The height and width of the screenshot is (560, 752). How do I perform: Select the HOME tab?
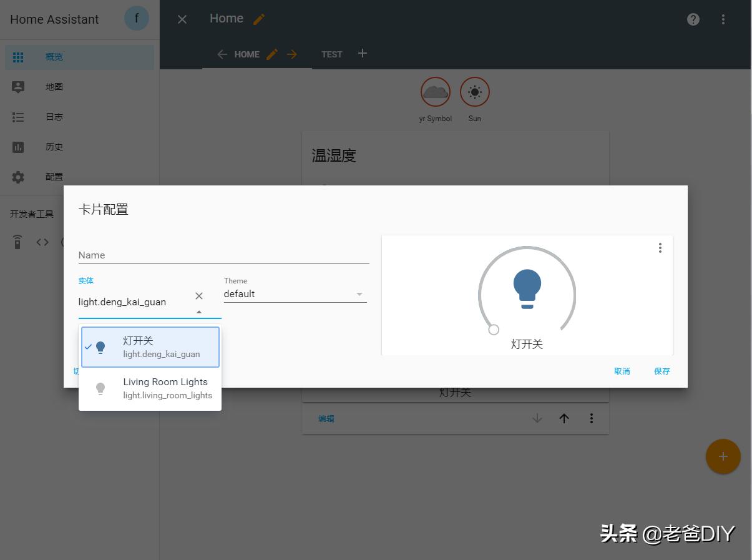(247, 54)
